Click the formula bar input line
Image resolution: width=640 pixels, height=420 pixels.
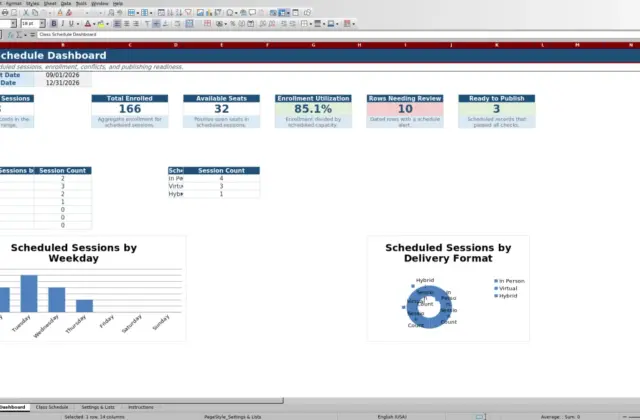[x=338, y=35]
